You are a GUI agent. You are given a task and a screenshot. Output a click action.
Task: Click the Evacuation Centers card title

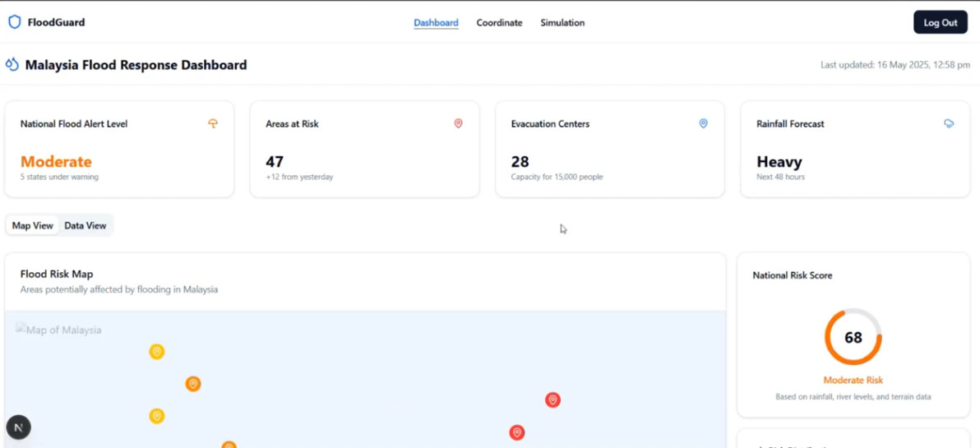(550, 124)
